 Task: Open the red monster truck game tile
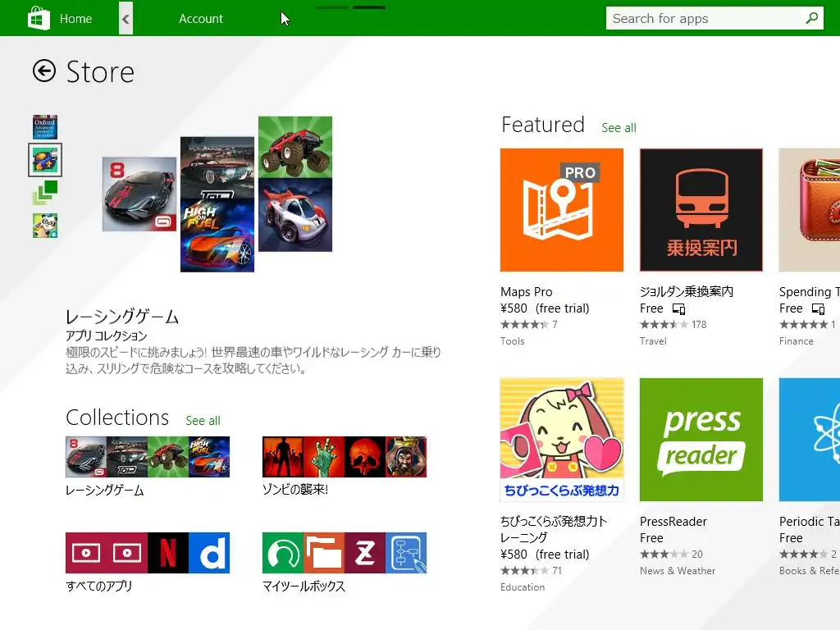[295, 148]
